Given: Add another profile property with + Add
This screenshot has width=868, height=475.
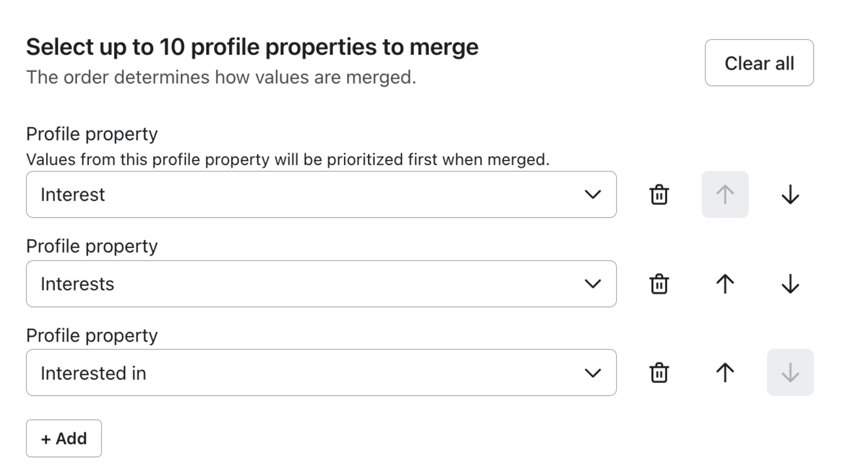Looking at the screenshot, I should [x=64, y=439].
